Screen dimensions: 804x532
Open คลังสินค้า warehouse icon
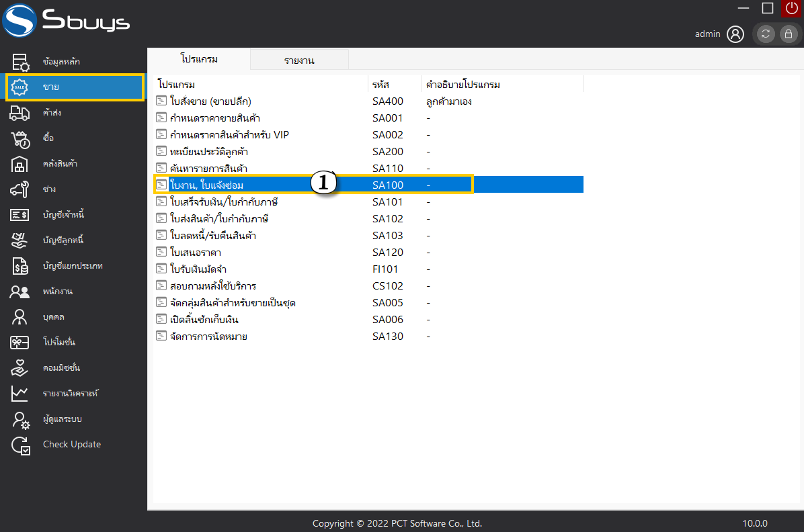point(19,164)
